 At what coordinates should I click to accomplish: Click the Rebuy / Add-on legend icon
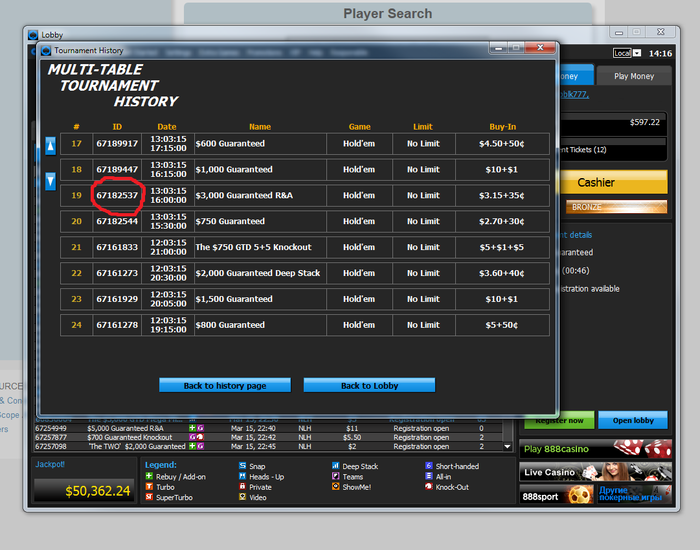[149, 476]
